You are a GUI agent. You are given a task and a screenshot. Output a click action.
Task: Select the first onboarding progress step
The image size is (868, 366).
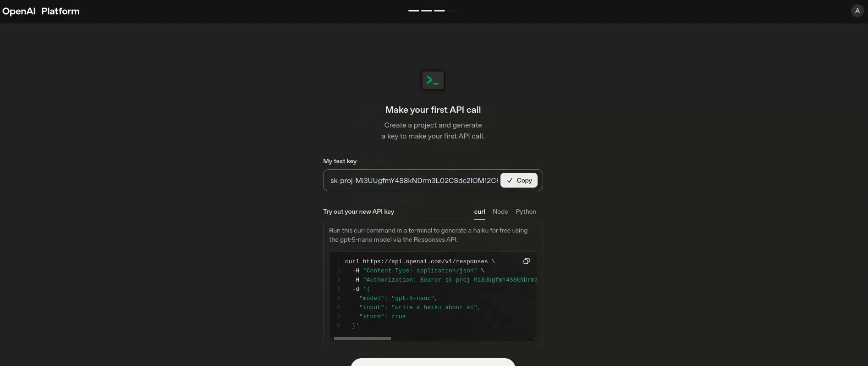pyautogui.click(x=413, y=11)
